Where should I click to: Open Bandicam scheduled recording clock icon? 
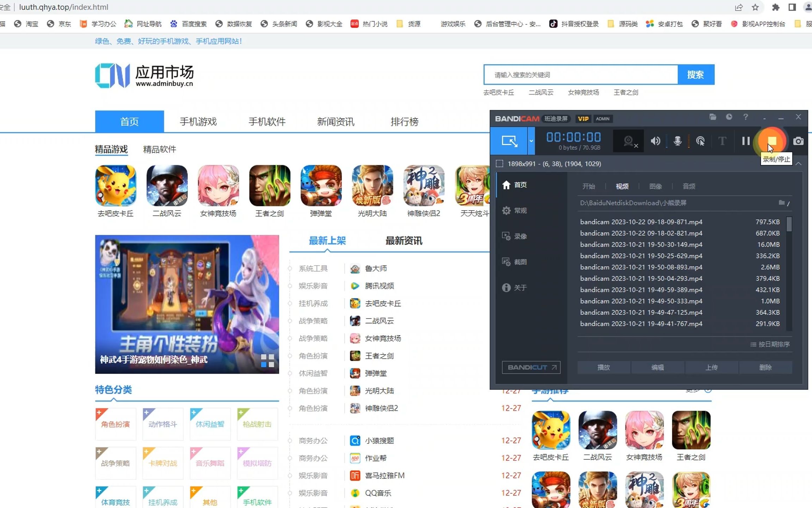click(x=729, y=117)
